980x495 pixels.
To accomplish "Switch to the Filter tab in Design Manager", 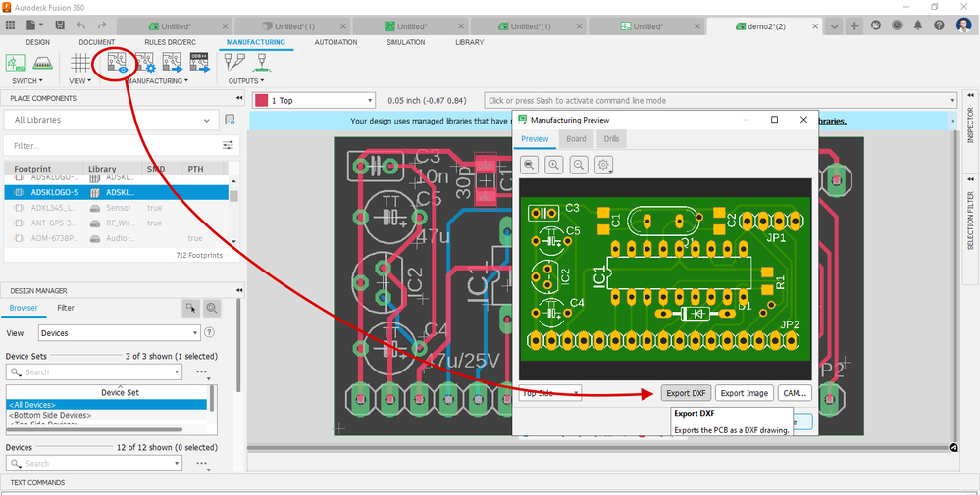I will click(x=66, y=308).
